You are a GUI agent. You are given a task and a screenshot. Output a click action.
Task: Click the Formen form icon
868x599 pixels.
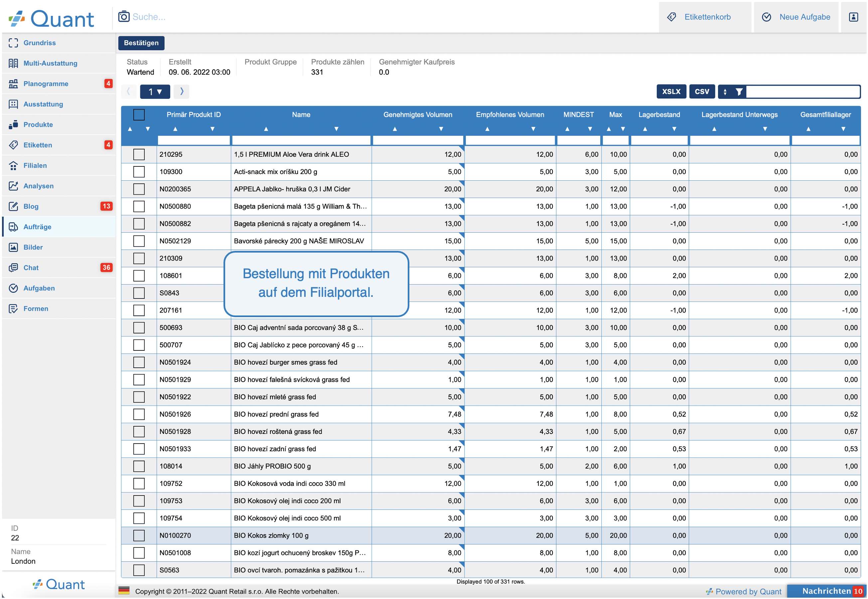click(13, 308)
